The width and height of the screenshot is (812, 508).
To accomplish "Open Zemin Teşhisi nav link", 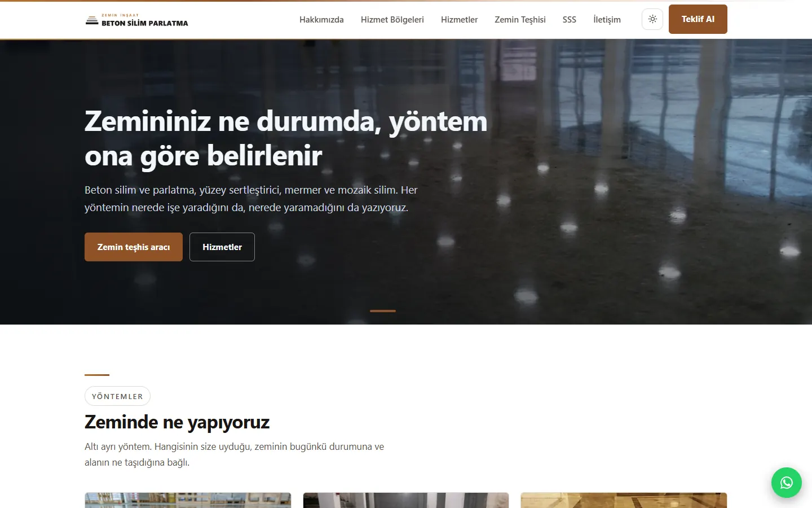I will click(x=520, y=20).
